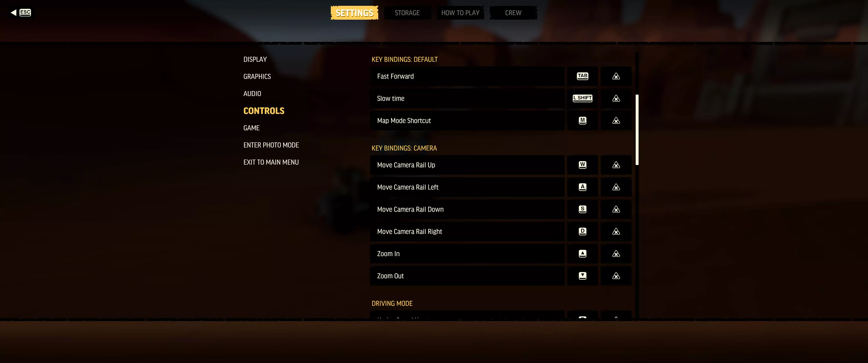Screen dimensions: 868x363
Task: Clear the Slow time binding icon
Action: pos(616,98)
